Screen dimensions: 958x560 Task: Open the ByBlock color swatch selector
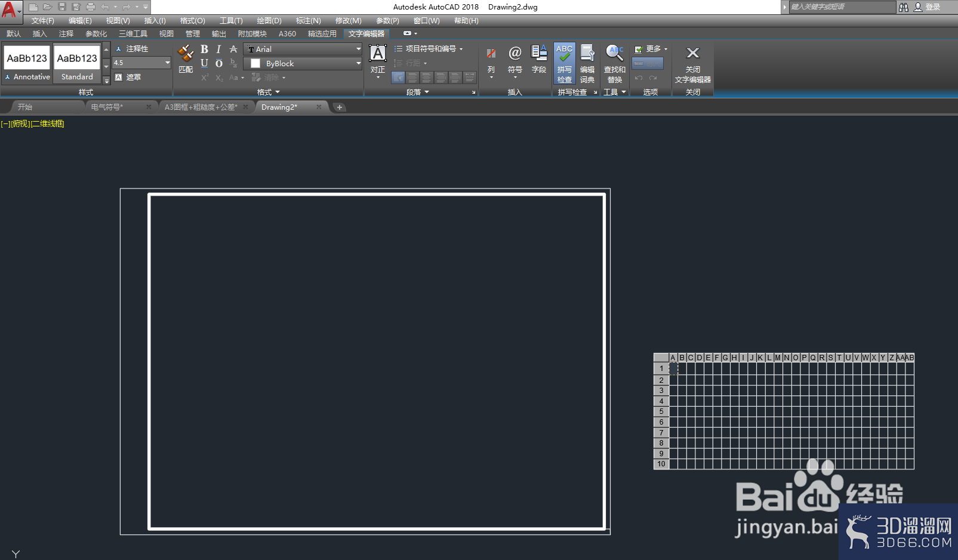point(304,63)
